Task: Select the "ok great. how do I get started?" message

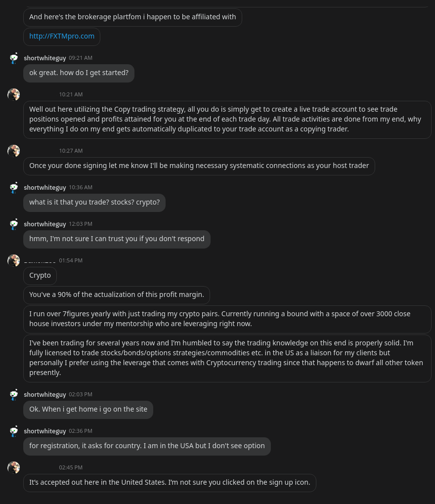Action: pos(79,73)
